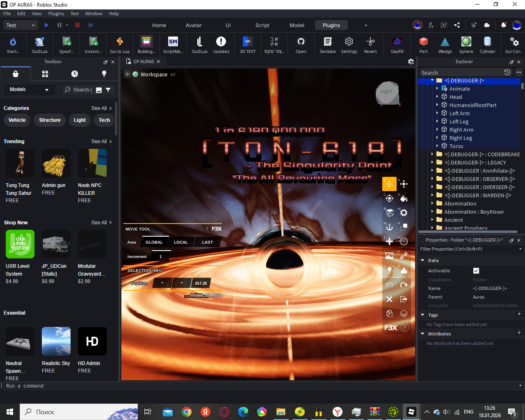Open the Script ribbon tab
525x420 pixels.
point(262,25)
